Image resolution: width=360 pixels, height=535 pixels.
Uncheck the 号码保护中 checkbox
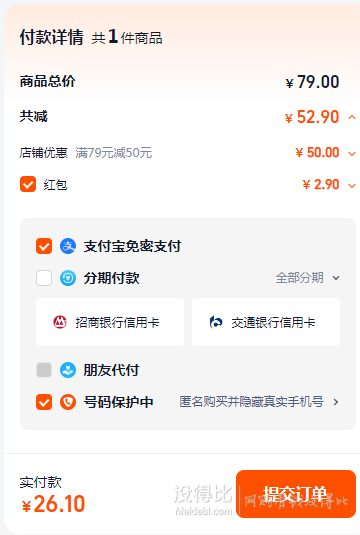tap(44, 402)
